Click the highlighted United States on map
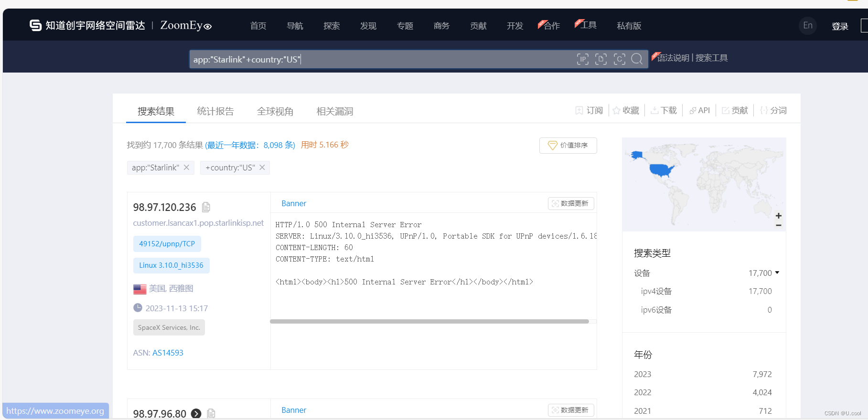The image size is (868, 420). tap(662, 169)
